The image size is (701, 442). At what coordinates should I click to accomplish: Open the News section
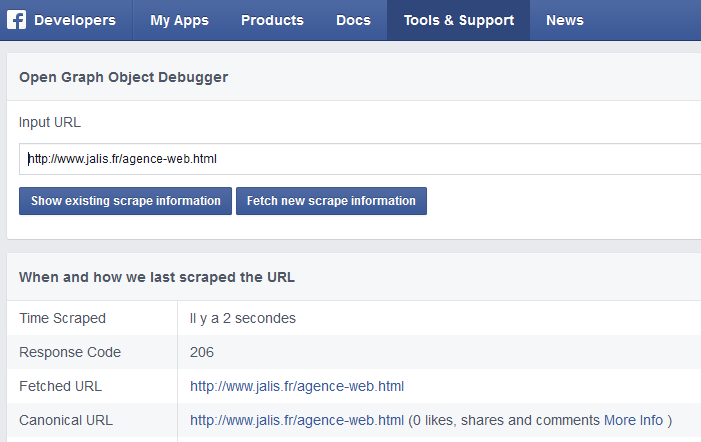[x=565, y=20]
